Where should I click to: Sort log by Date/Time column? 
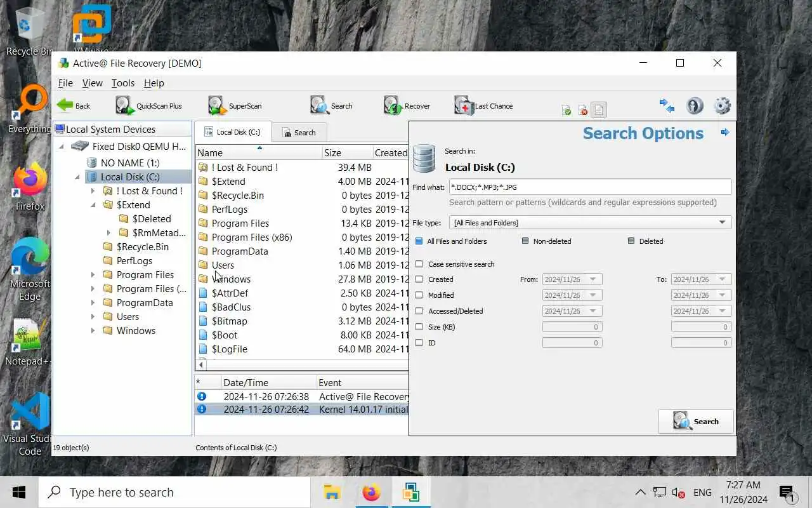[269, 382]
